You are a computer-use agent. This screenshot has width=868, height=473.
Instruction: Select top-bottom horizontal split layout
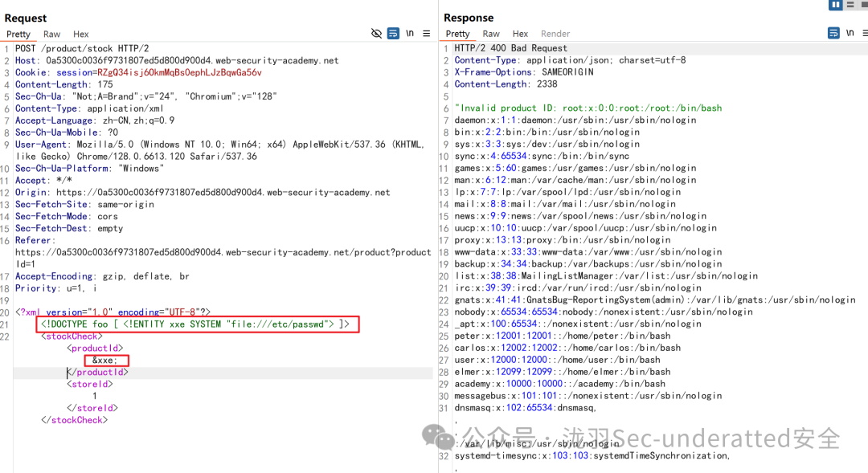(x=850, y=5)
